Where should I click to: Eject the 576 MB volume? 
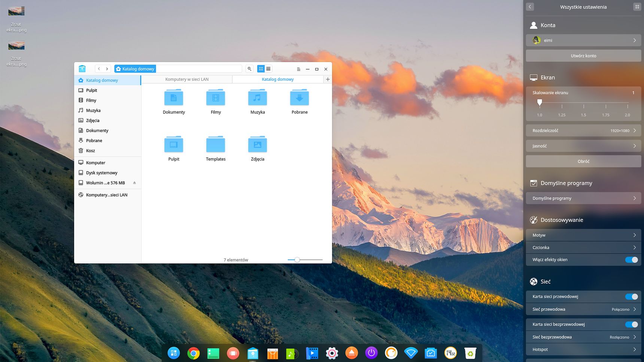(x=134, y=183)
